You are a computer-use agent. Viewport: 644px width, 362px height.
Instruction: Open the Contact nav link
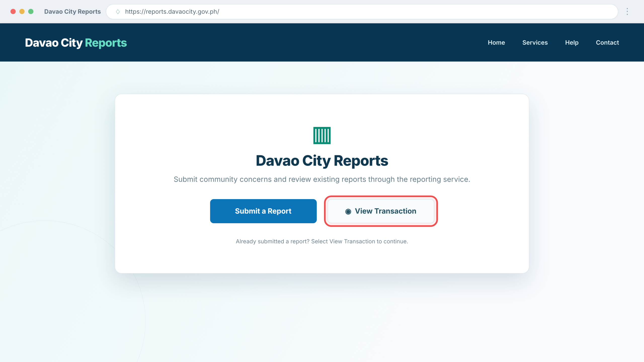tap(607, 42)
